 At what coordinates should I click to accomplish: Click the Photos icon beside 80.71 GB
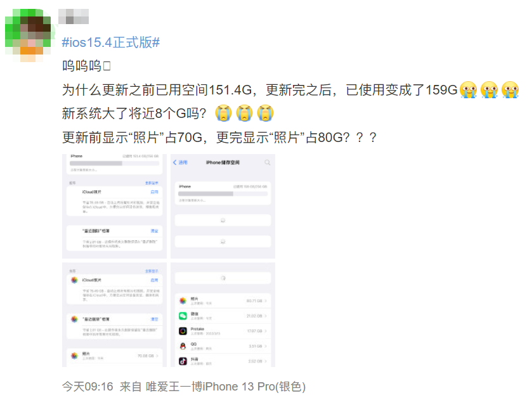coord(183,301)
